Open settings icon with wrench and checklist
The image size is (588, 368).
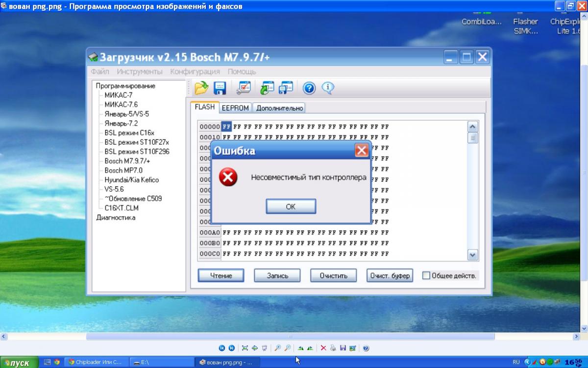[244, 88]
